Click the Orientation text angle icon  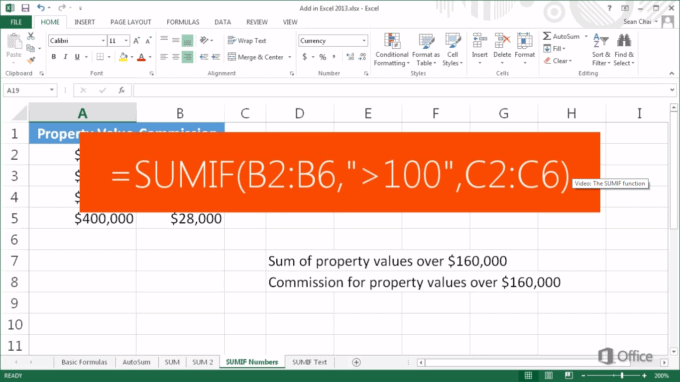(204, 40)
